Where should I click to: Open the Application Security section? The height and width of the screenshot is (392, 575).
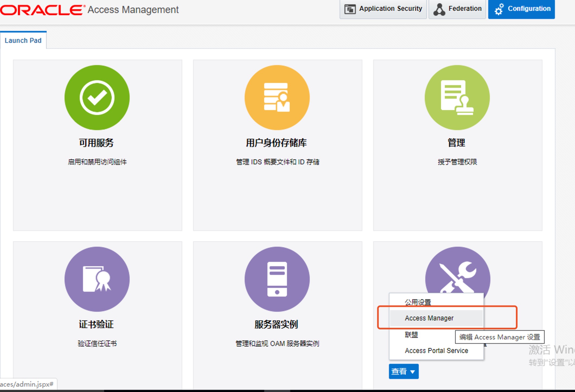pyautogui.click(x=383, y=9)
